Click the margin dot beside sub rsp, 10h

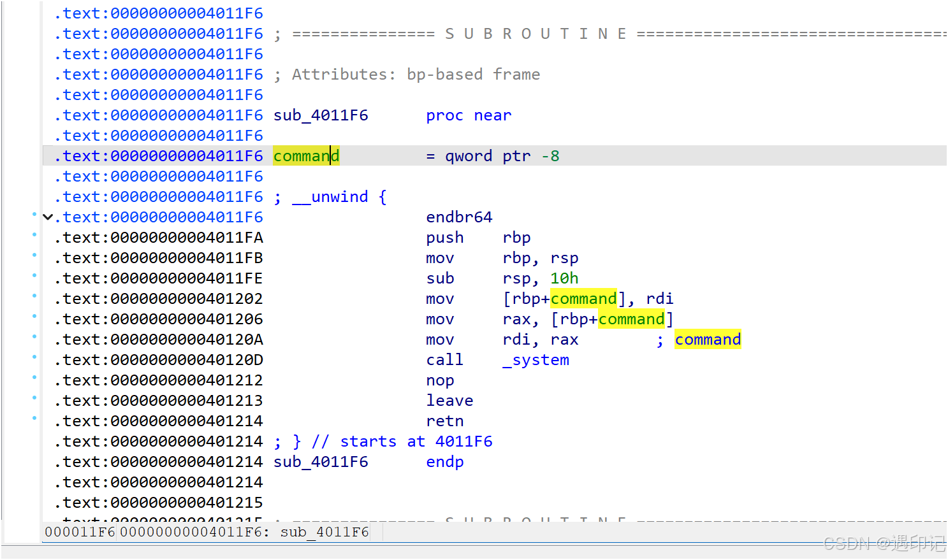tap(35, 278)
